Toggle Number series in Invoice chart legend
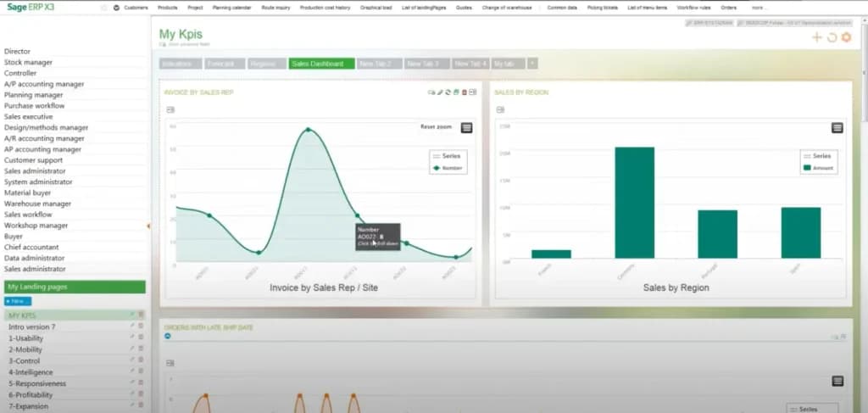 point(448,168)
